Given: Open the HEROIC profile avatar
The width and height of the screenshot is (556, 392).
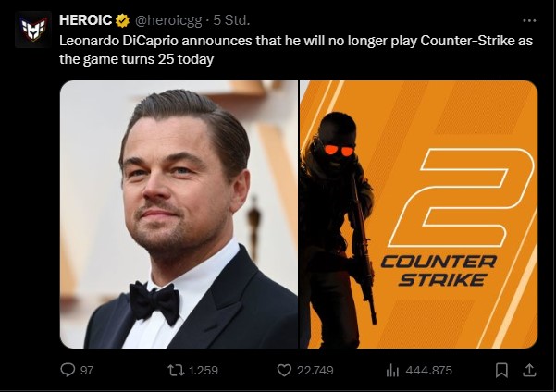Looking at the screenshot, I should click(33, 30).
